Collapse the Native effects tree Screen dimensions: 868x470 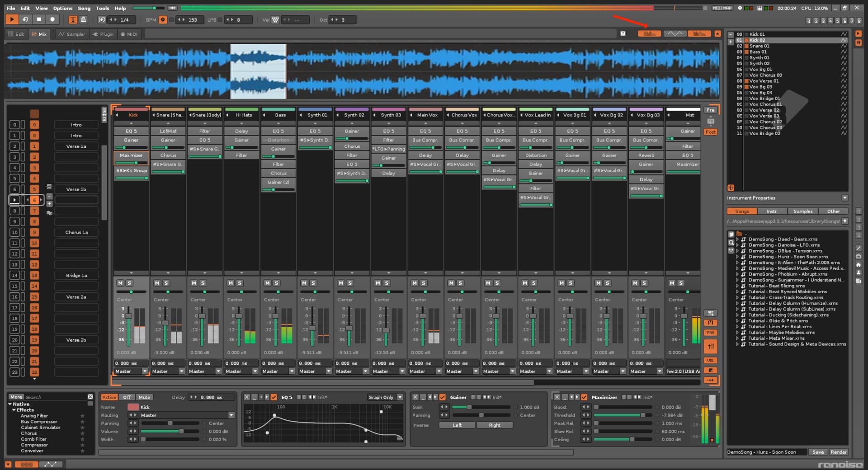[10, 404]
